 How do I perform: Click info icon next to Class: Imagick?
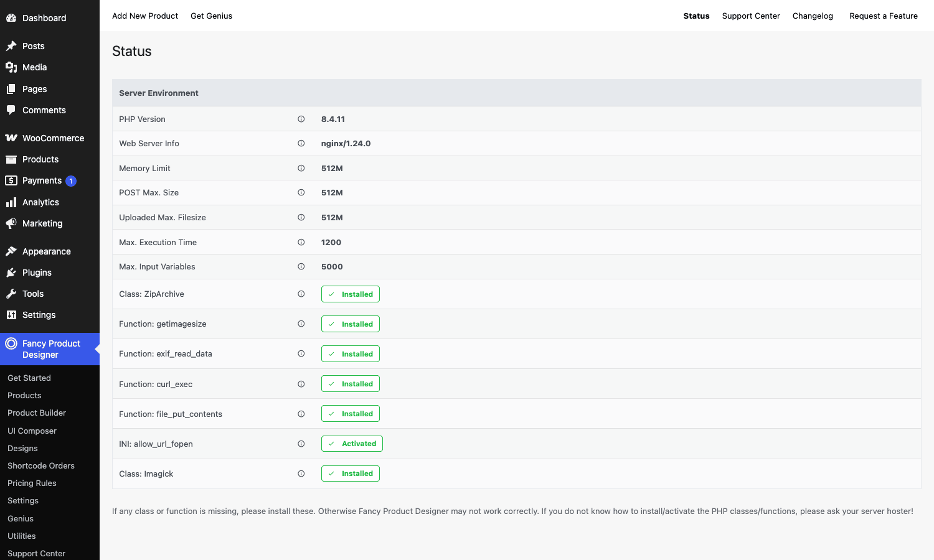301,474
